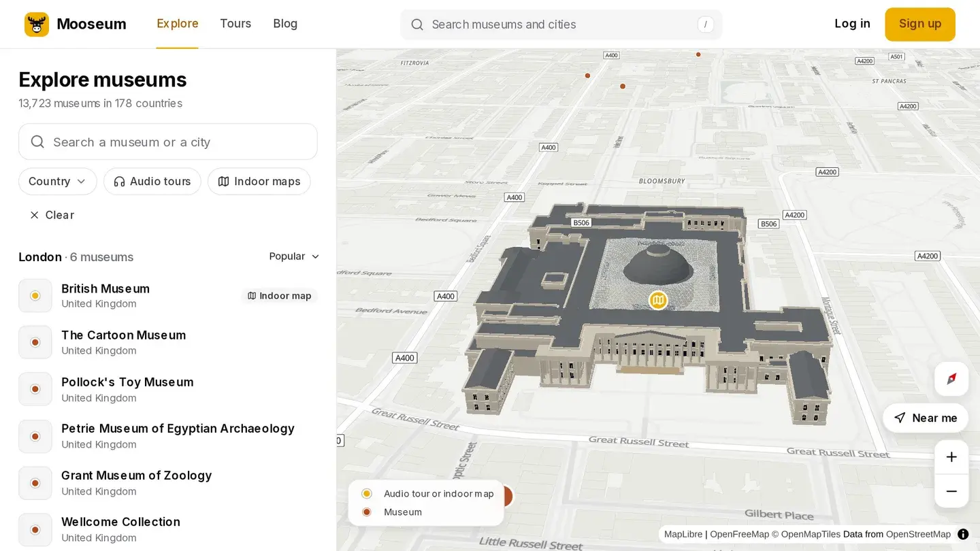Open the Country filter dropdown
The image size is (980, 551).
point(58,182)
